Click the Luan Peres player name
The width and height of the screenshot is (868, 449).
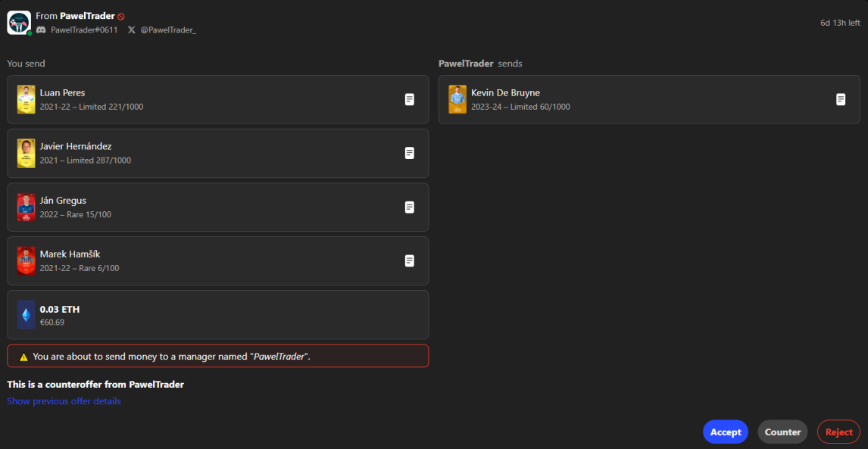click(x=63, y=92)
